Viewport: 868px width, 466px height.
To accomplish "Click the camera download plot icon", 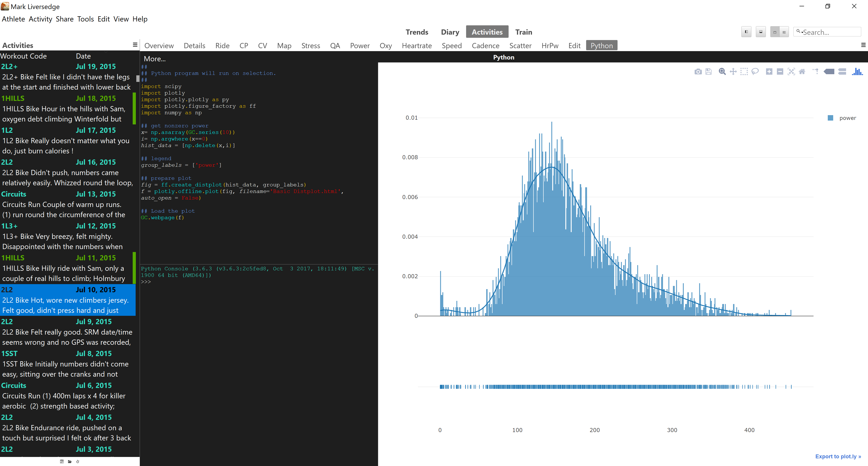I will point(698,71).
